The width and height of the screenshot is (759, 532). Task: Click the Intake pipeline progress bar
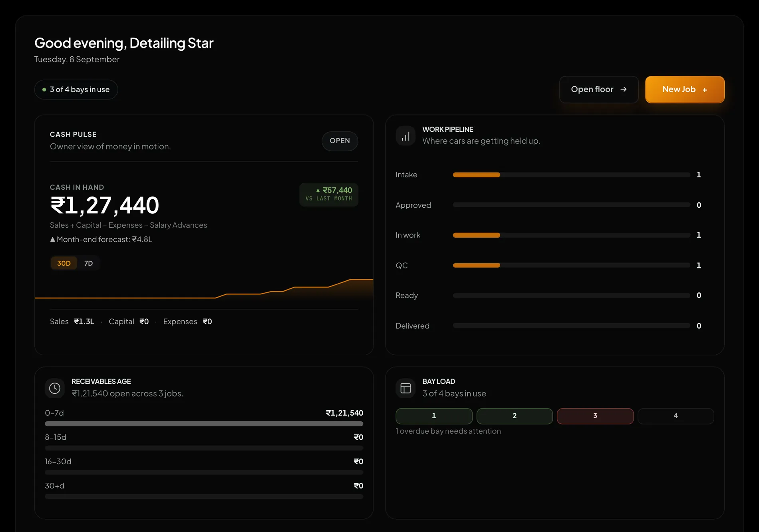point(571,175)
